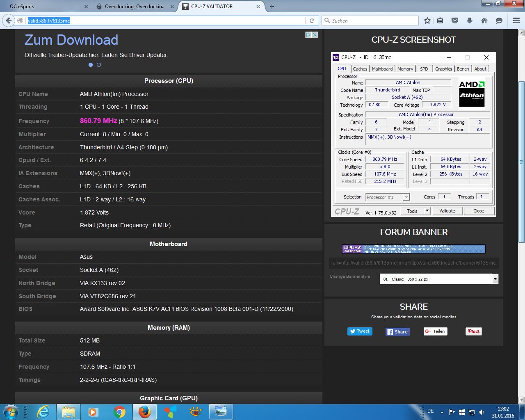Click Facebook Share button
Screen dimensions: 525x420
pyautogui.click(x=397, y=332)
